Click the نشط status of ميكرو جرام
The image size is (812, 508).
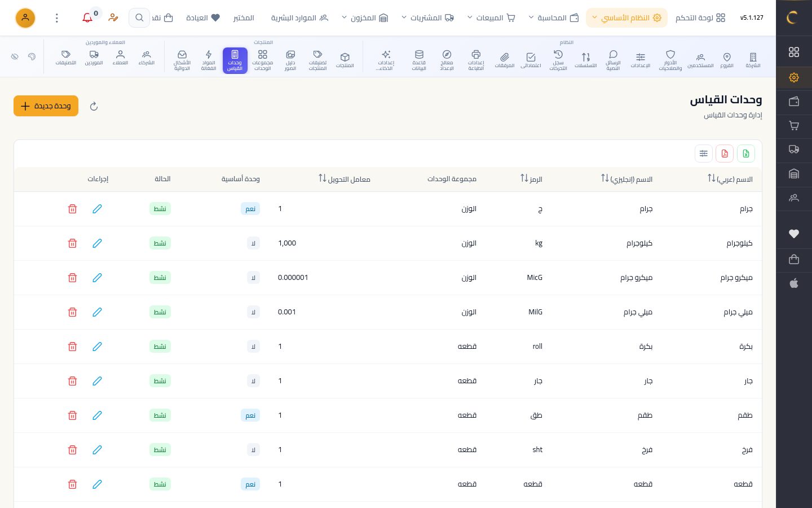[x=160, y=278]
